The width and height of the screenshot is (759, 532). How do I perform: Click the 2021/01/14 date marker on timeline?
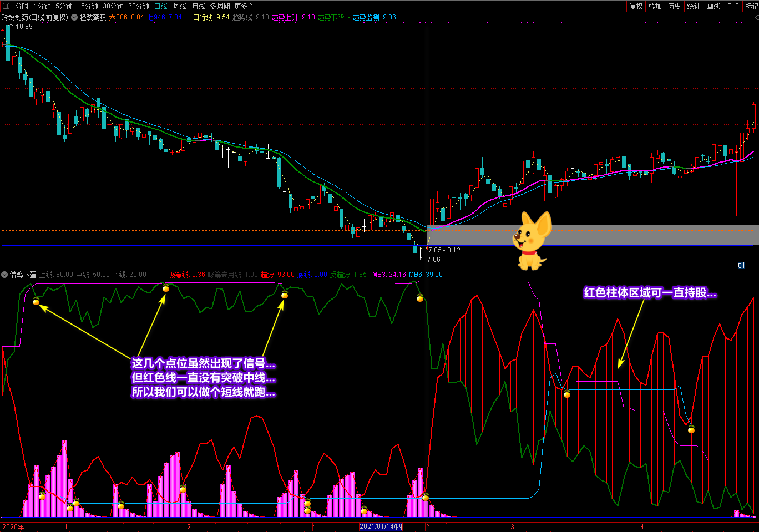pyautogui.click(x=381, y=526)
